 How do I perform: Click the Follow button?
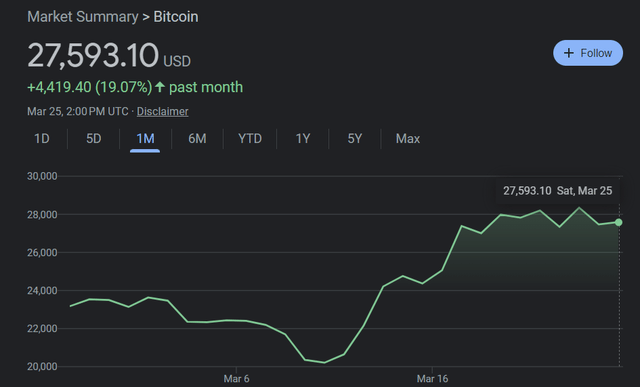pos(588,53)
